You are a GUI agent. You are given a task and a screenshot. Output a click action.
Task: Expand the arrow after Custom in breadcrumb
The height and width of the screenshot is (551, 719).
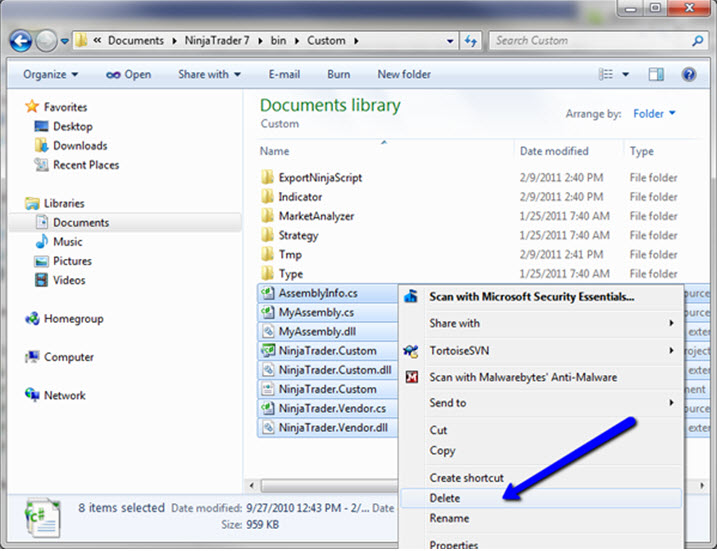coord(356,41)
